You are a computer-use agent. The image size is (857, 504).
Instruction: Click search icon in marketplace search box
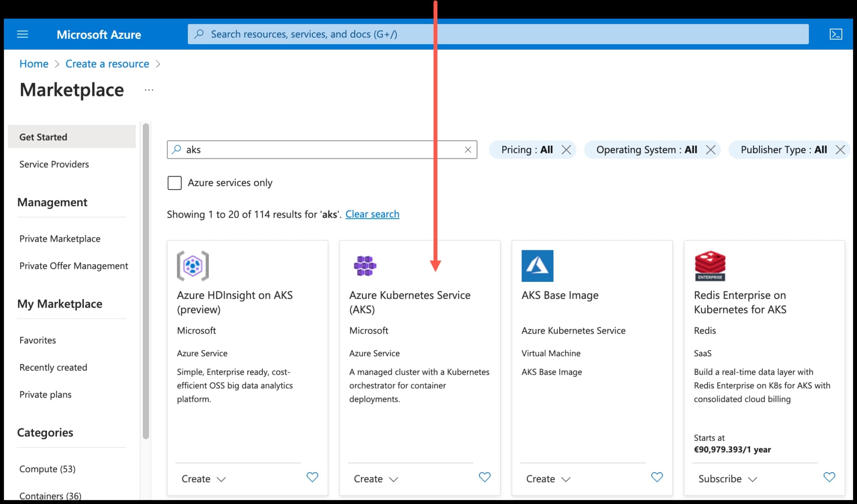pos(177,149)
